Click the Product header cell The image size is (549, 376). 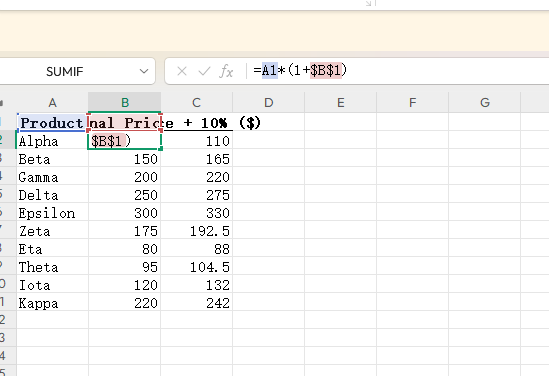point(52,122)
